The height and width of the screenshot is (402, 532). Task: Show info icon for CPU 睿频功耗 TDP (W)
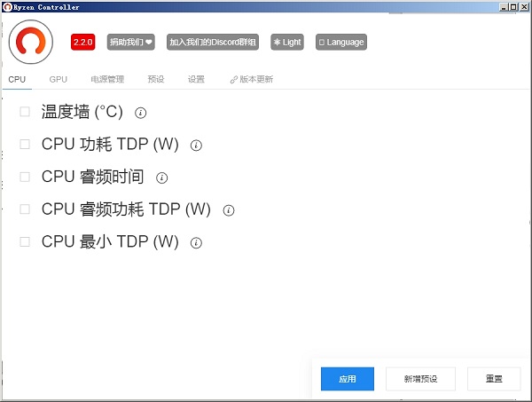pyautogui.click(x=229, y=210)
